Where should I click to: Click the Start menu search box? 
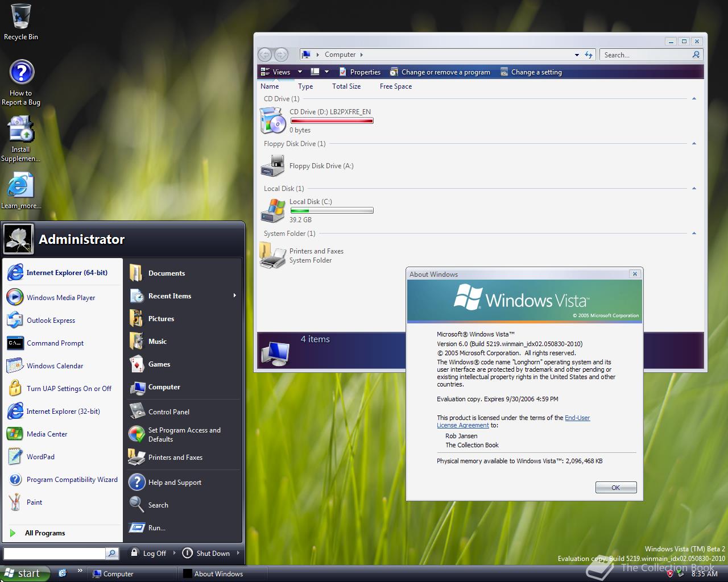tap(55, 553)
